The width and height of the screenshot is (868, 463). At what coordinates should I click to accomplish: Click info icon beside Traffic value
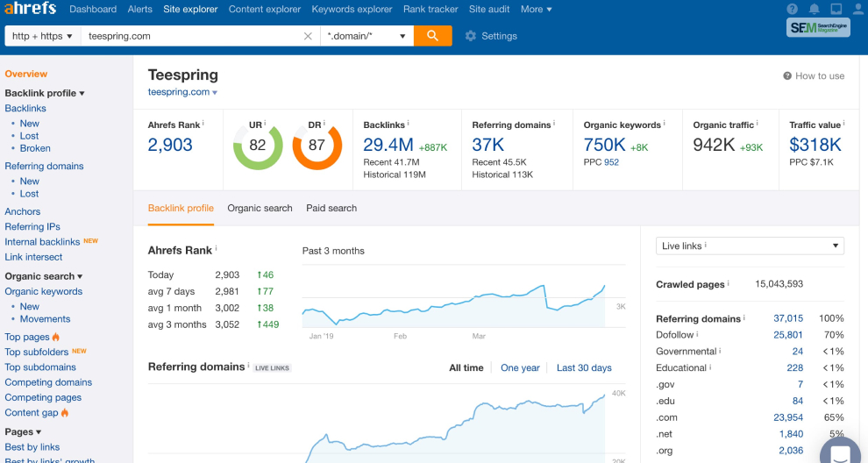tap(844, 123)
